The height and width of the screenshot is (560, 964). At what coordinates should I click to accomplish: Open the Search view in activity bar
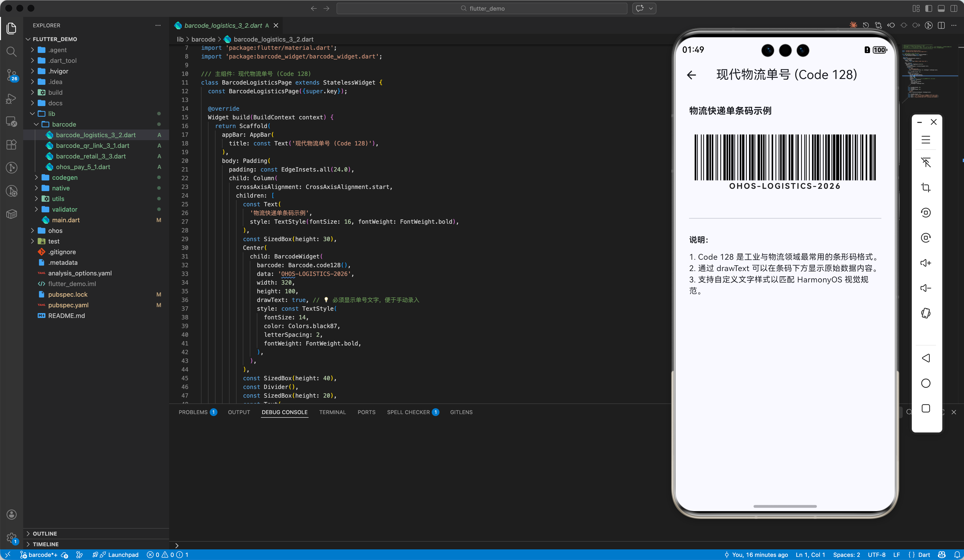click(12, 52)
